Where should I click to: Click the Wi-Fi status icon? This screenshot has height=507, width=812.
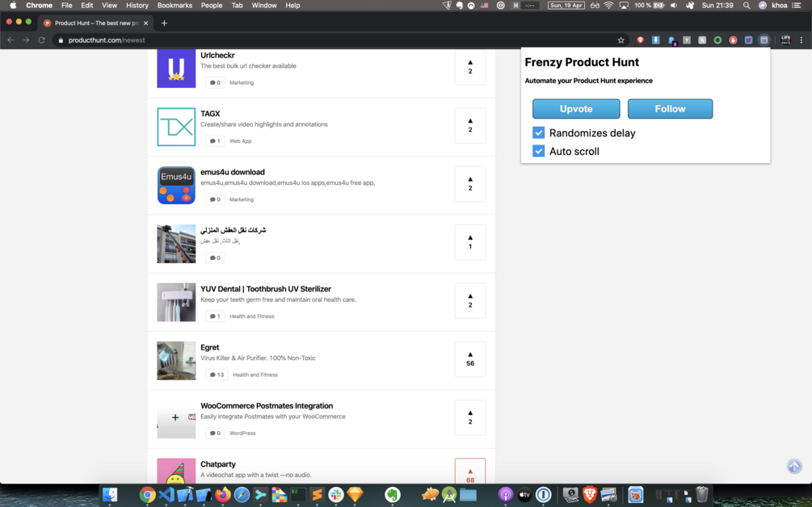coord(609,5)
